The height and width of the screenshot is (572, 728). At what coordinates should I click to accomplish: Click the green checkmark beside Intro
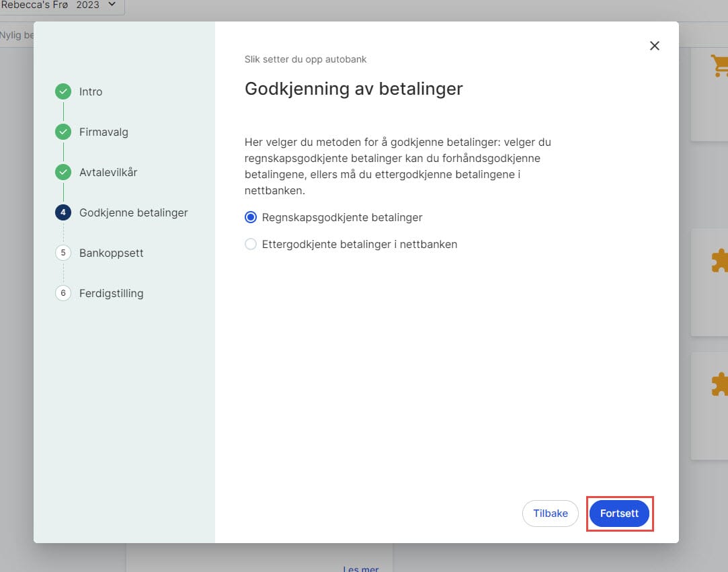point(63,91)
